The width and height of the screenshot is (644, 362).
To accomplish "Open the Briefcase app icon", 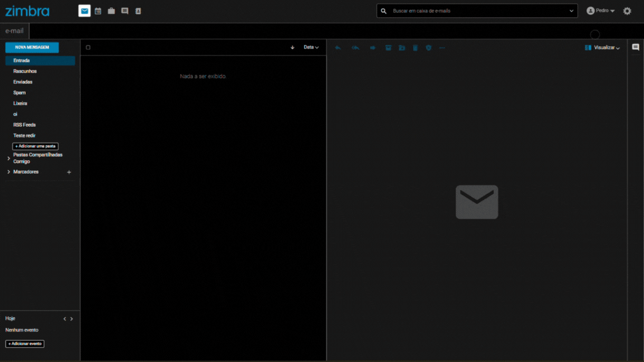I will 111,11.
